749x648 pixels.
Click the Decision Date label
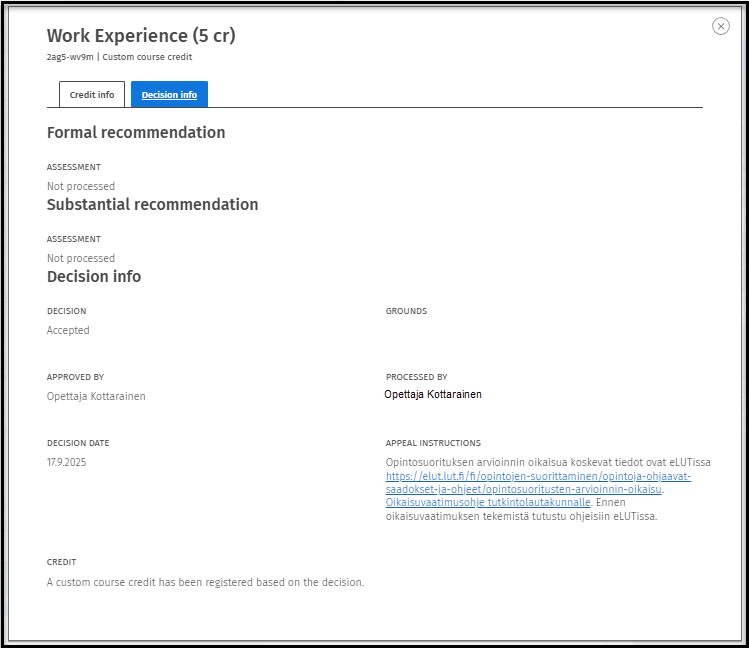coord(78,443)
